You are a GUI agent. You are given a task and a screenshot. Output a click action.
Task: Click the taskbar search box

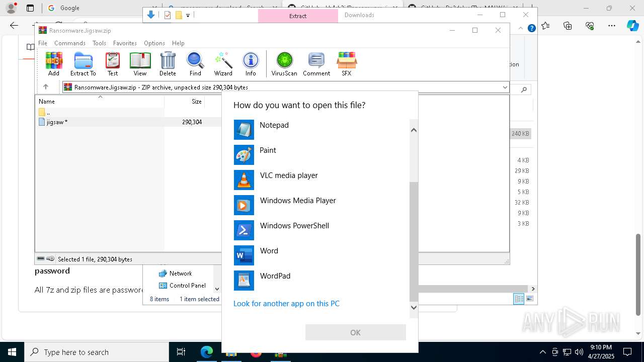[97, 352]
